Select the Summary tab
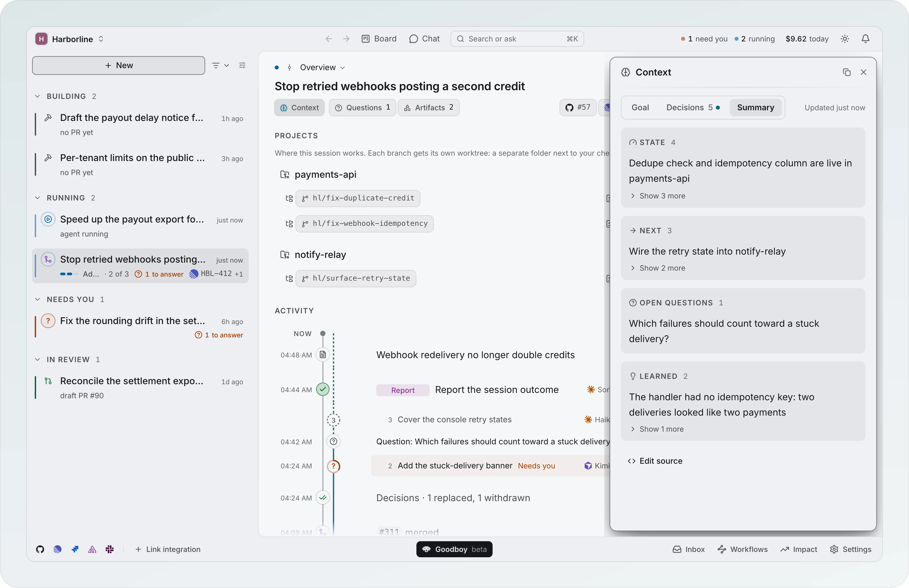The width and height of the screenshot is (909, 588). pos(755,108)
